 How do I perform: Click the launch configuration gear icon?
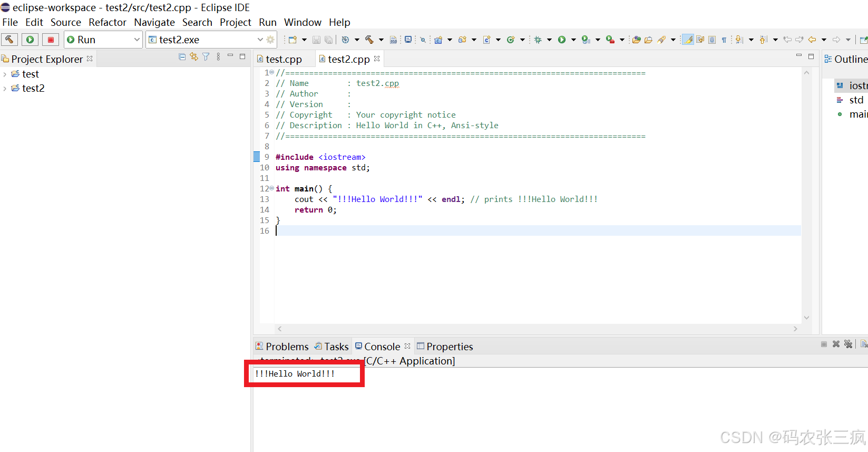pyautogui.click(x=270, y=40)
